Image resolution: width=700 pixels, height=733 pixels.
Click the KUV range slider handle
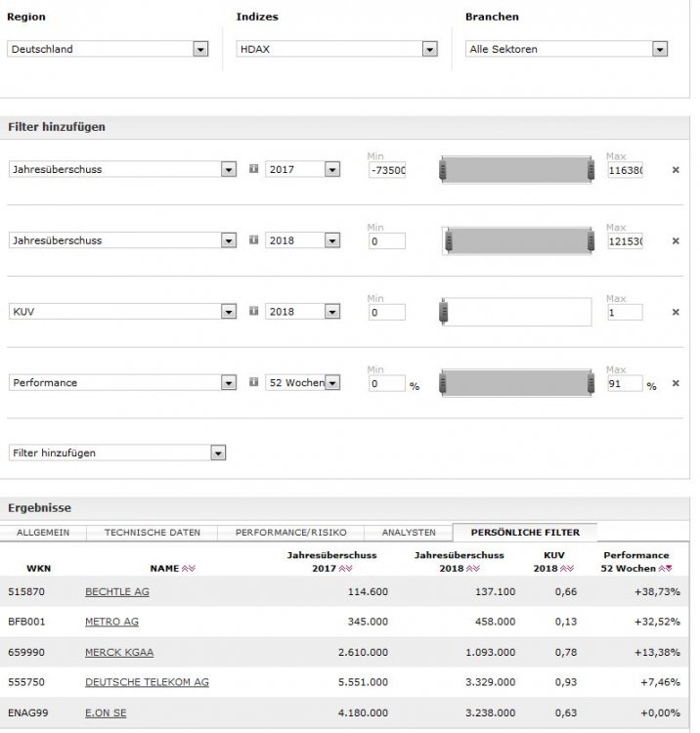(444, 313)
